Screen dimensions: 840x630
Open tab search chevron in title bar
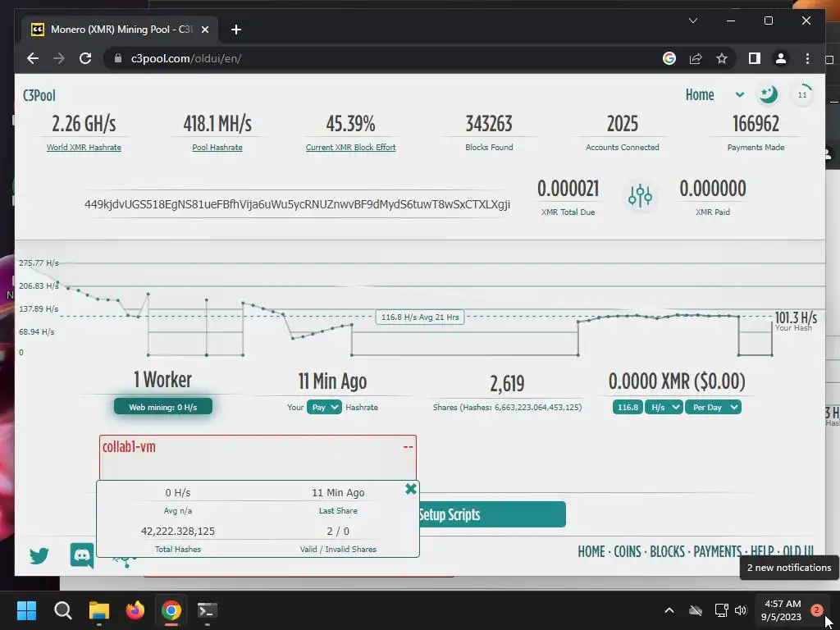[x=692, y=21]
